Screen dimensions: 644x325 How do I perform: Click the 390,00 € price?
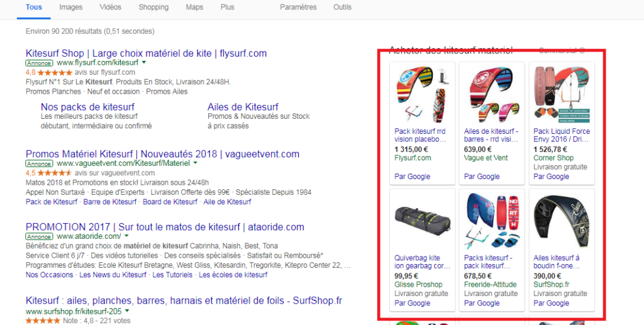(547, 276)
